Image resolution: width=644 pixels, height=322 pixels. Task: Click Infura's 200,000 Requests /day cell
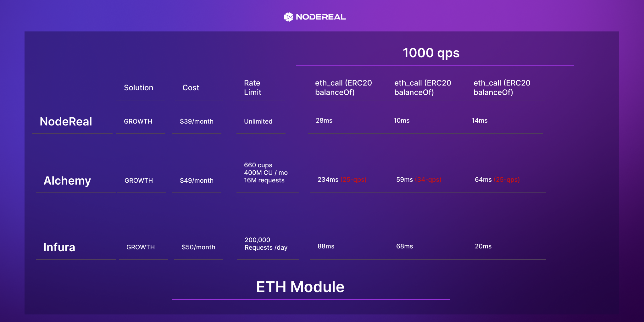click(266, 244)
